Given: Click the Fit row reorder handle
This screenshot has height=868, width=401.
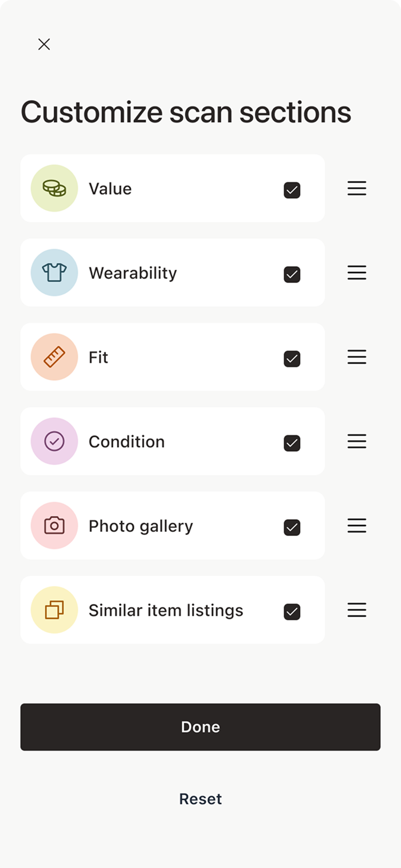Looking at the screenshot, I should point(357,357).
